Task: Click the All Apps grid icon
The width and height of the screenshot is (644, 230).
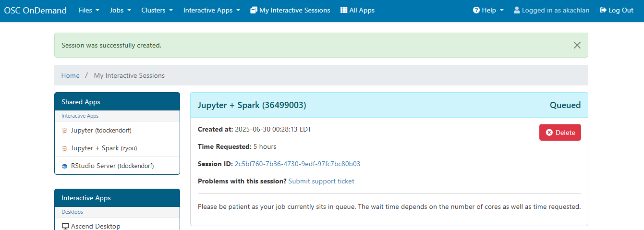Action: pos(344,10)
